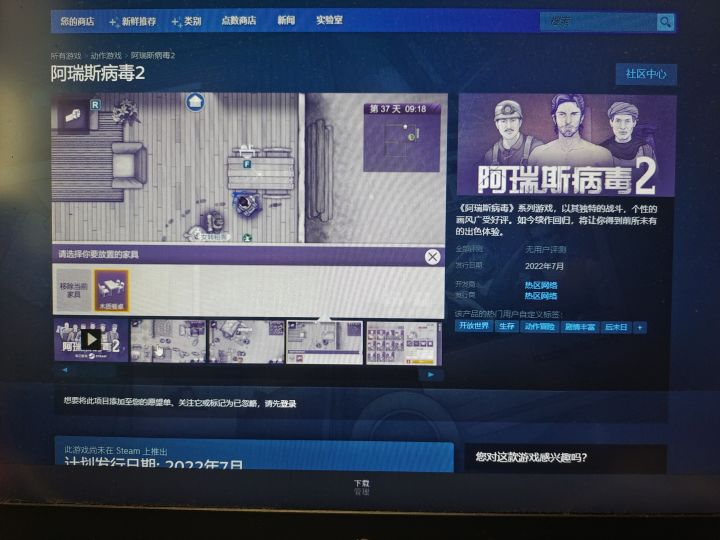Open 动作游戏 breadcrumb link
This screenshot has width=720, height=540.
point(106,56)
